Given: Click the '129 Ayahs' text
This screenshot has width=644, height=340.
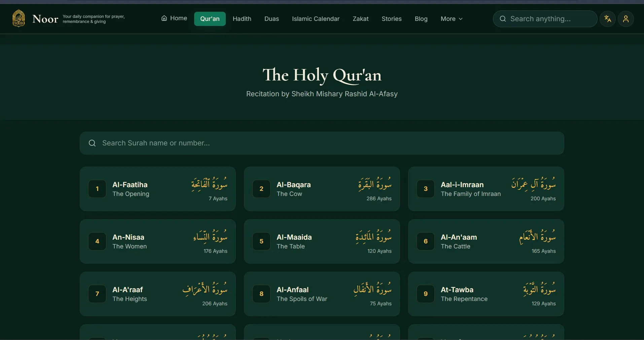Looking at the screenshot, I should tap(544, 304).
